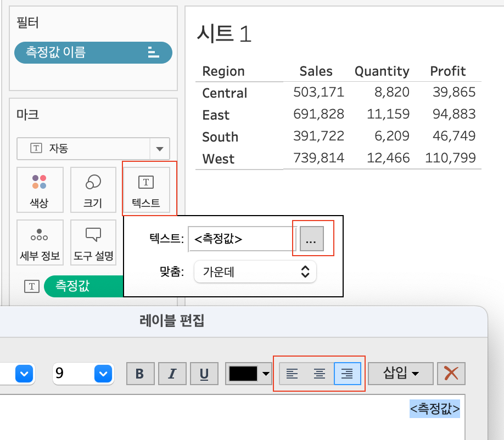Open the 도구 설명 (Tooltip) mark icon
The image size is (504, 440).
(93, 242)
